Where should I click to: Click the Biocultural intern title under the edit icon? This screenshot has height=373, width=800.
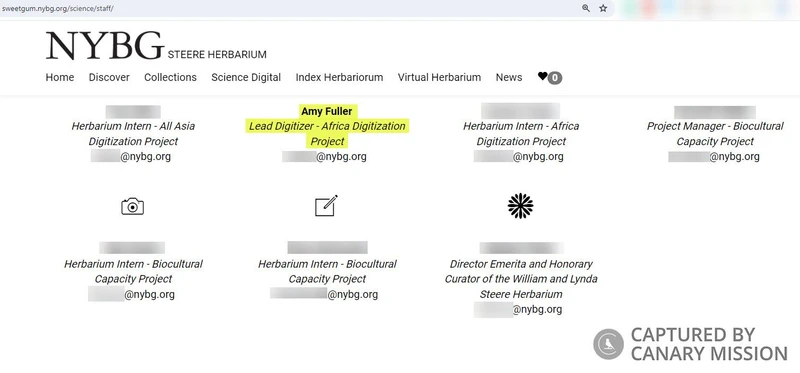tap(327, 271)
